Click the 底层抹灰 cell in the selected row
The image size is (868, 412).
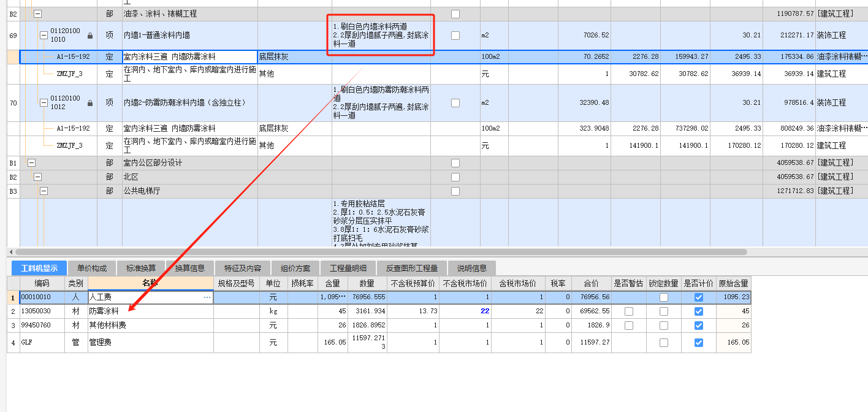click(x=295, y=57)
